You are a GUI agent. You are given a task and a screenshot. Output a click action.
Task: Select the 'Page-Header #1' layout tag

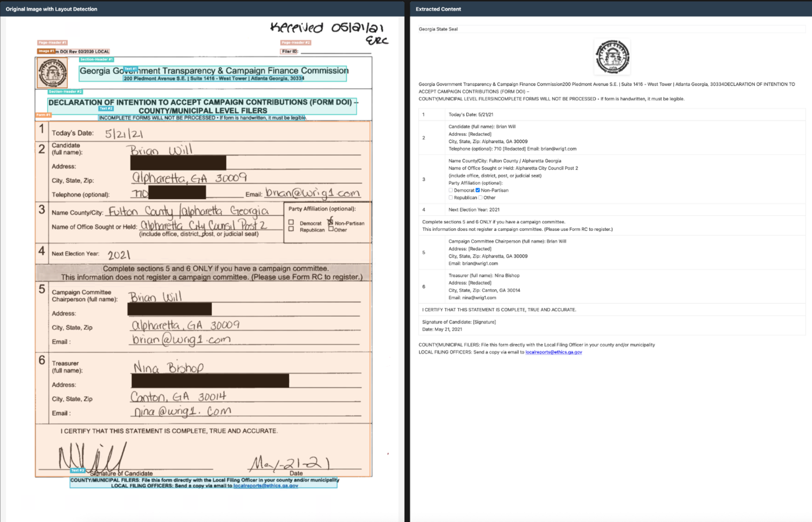(53, 42)
